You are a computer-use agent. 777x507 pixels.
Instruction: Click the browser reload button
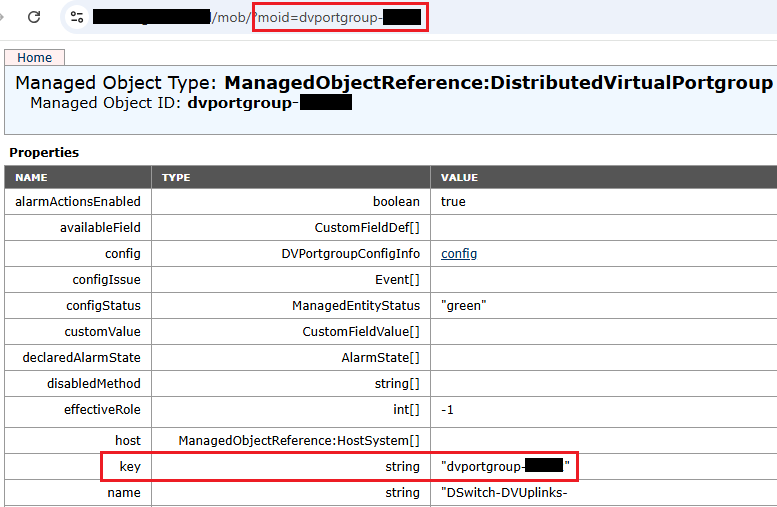[34, 17]
